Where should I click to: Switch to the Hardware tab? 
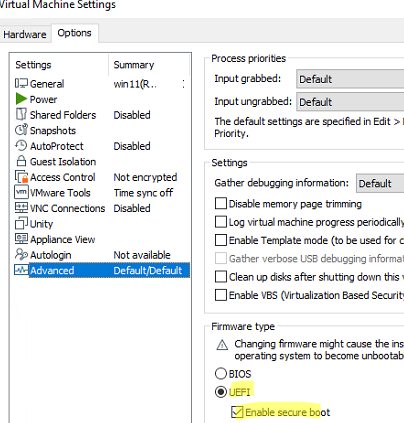pos(25,34)
